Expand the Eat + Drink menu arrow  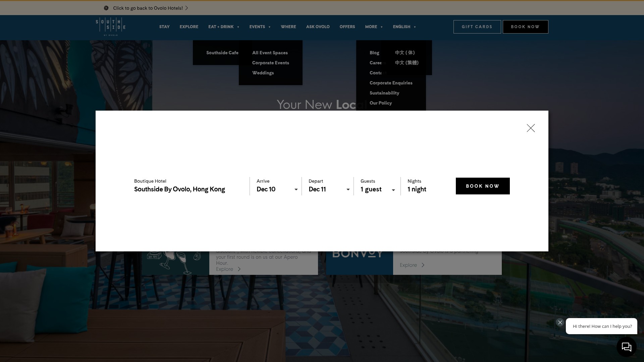[238, 27]
